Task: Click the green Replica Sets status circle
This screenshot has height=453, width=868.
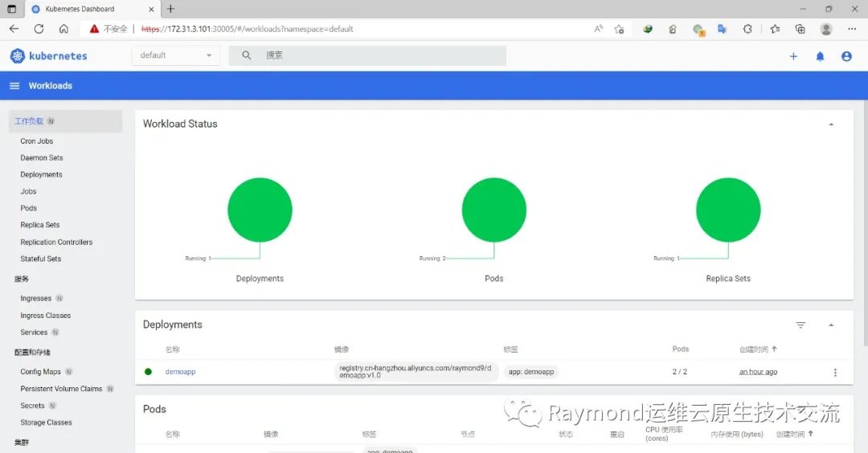Action: [x=728, y=210]
